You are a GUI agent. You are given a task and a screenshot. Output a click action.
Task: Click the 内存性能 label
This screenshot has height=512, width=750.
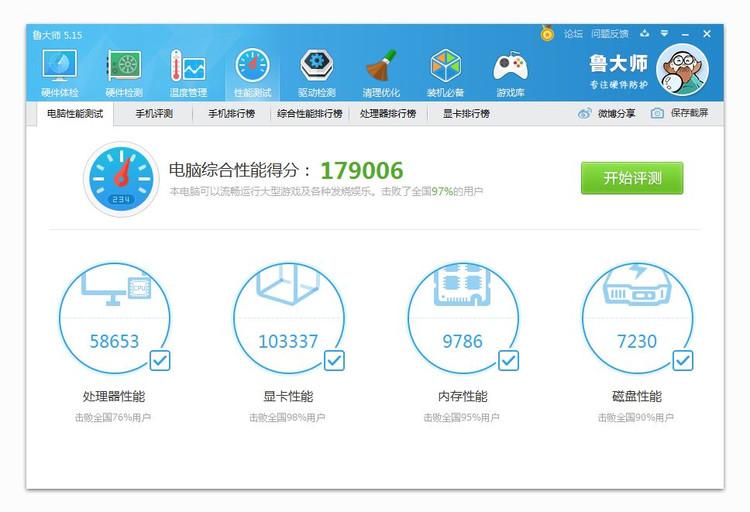pyautogui.click(x=463, y=396)
